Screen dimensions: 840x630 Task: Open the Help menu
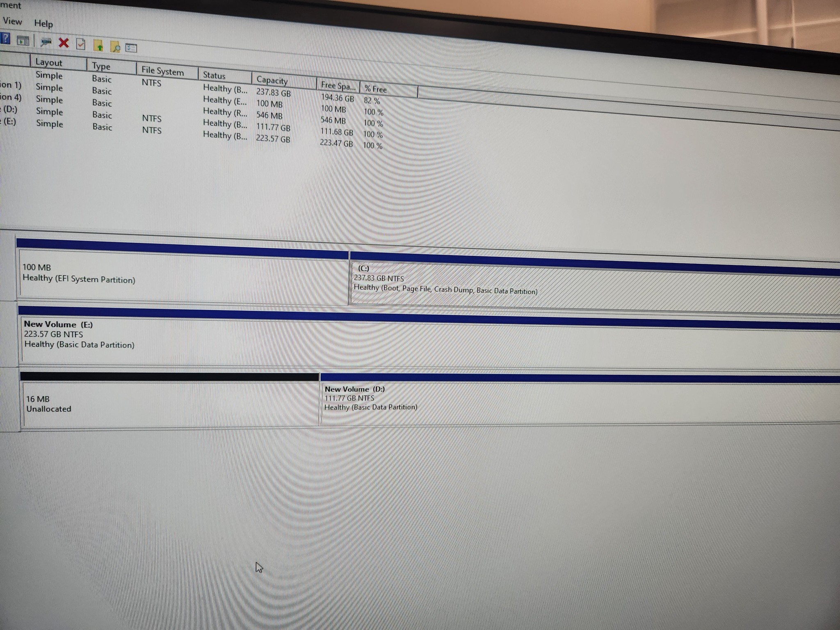point(43,23)
